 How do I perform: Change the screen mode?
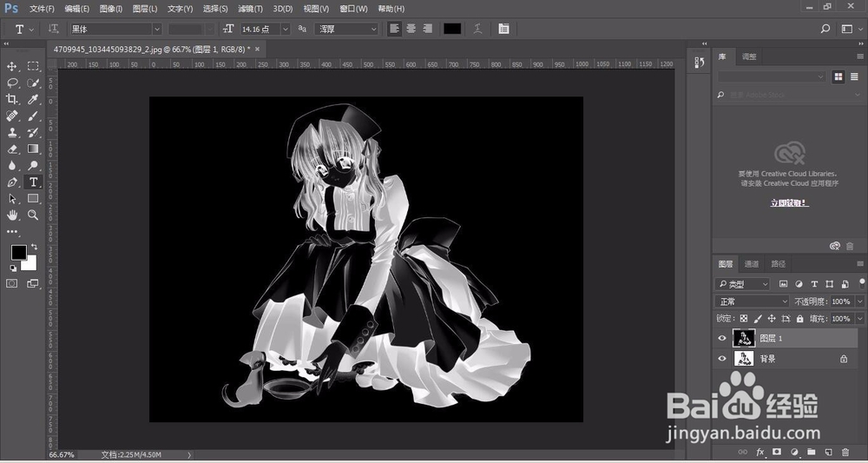tap(33, 283)
